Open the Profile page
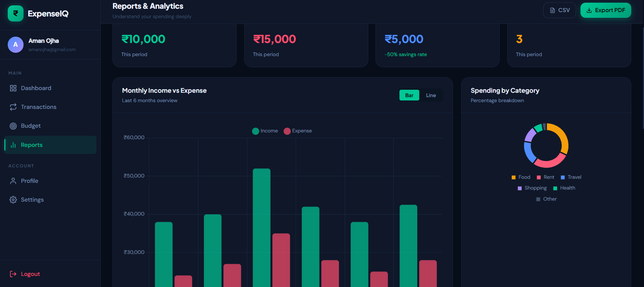644x287 pixels. point(50,181)
